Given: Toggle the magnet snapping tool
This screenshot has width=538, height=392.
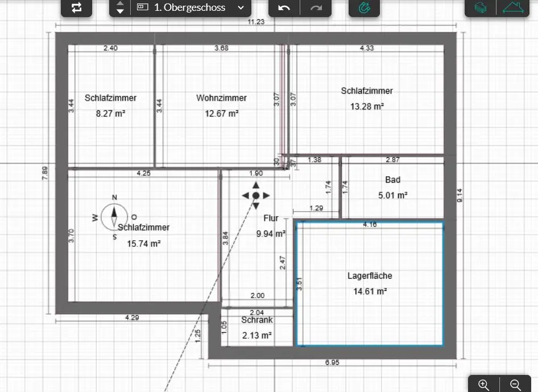Looking at the screenshot, I should pos(364,7).
